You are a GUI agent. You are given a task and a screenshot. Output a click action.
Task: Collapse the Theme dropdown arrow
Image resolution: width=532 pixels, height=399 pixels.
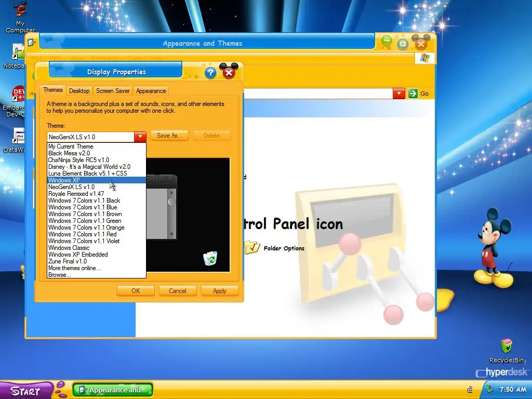click(140, 137)
